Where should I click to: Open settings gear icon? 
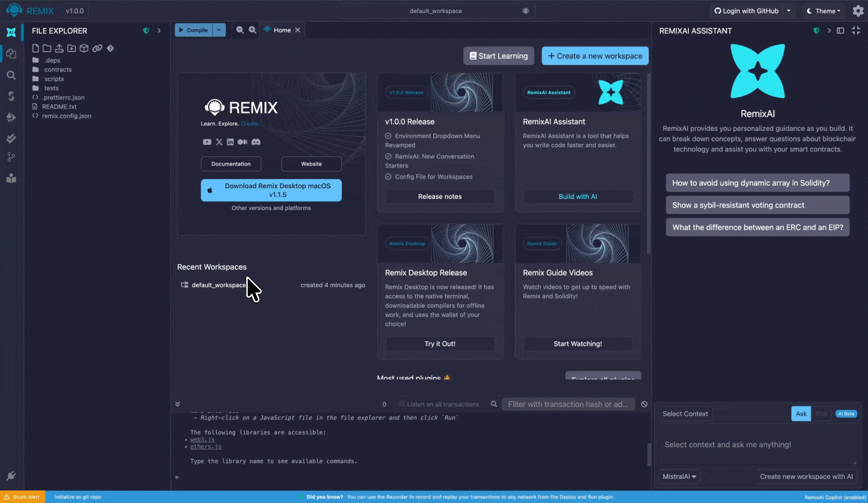(858, 11)
